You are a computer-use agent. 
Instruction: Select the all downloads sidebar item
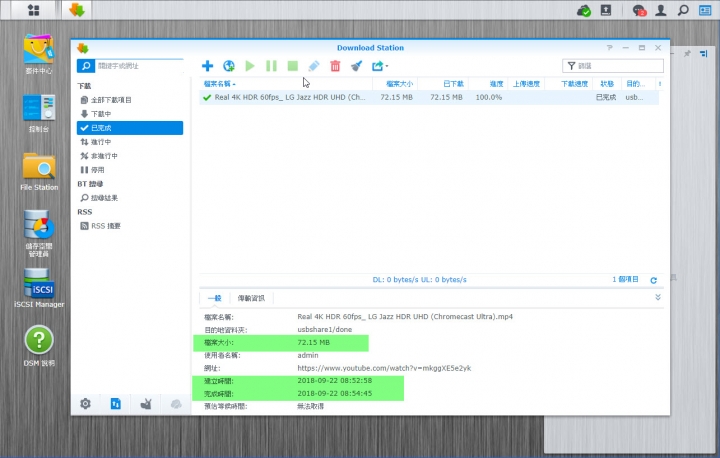coord(130,100)
